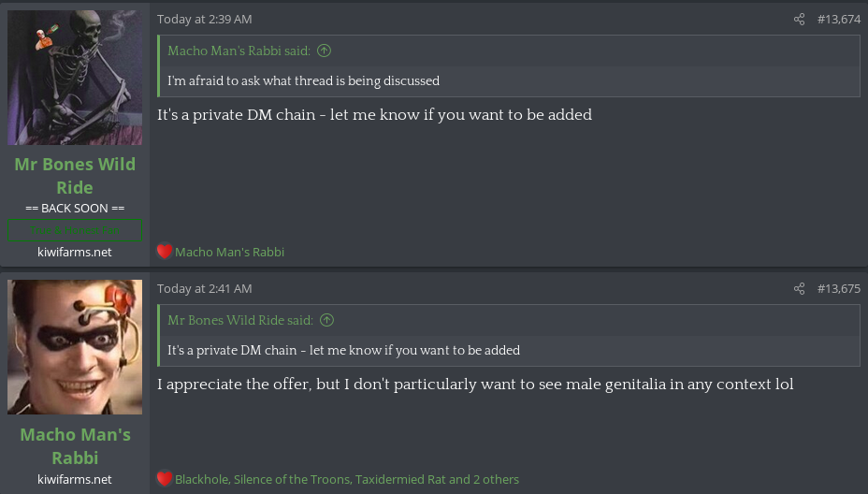868x494 pixels.
Task: Click heart reaction icon under second post
Action: pyautogui.click(x=165, y=479)
